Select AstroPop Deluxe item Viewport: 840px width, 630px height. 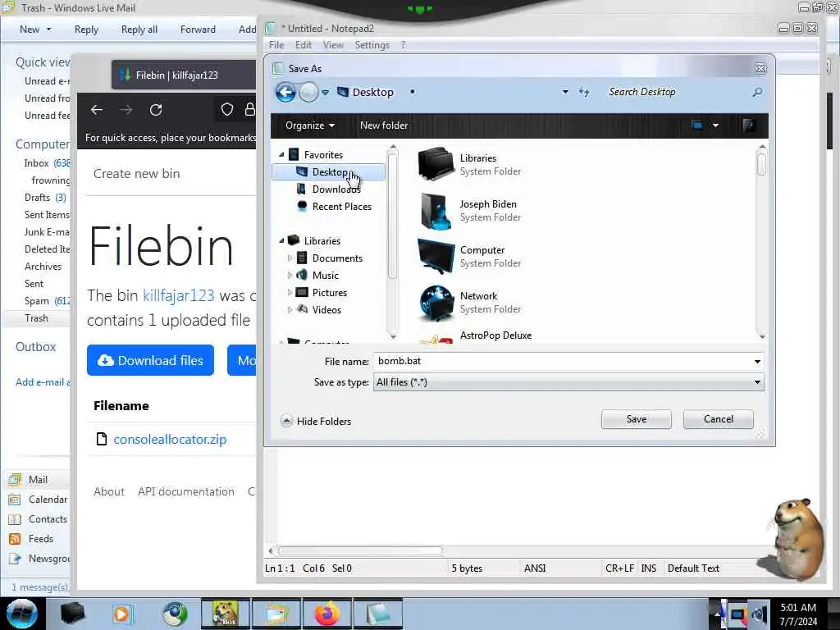point(495,336)
